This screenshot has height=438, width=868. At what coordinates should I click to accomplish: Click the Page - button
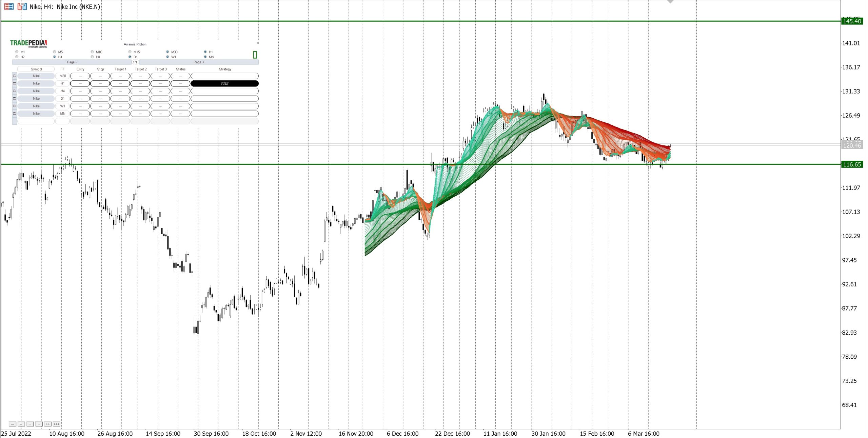[72, 62]
